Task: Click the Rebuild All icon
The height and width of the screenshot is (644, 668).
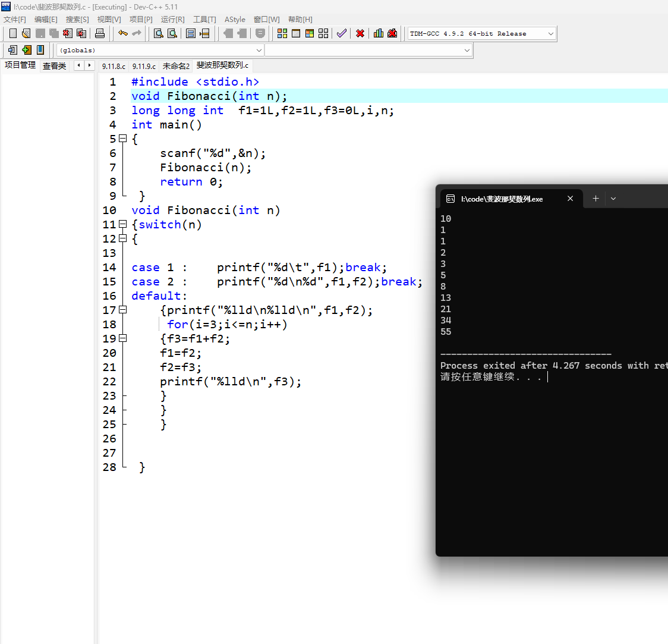Action: point(323,33)
